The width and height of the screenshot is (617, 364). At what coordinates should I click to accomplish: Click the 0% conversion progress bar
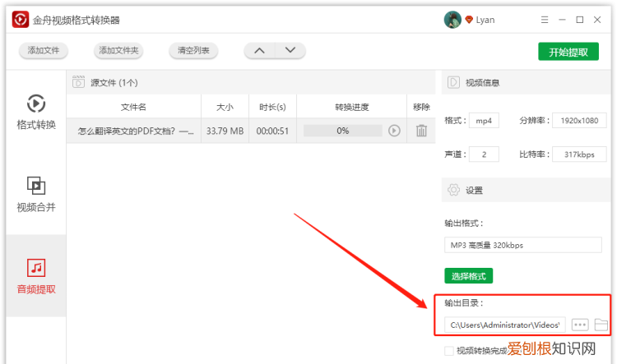(343, 131)
